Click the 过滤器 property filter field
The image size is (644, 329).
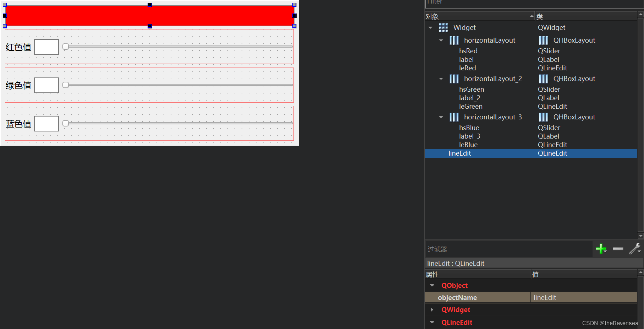point(509,249)
